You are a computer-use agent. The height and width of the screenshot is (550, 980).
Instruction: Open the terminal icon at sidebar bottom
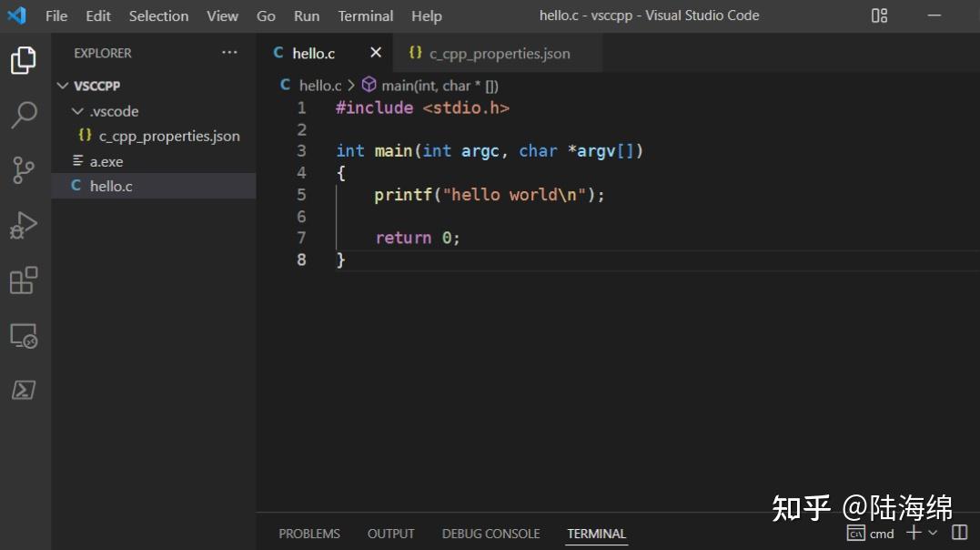[x=24, y=390]
